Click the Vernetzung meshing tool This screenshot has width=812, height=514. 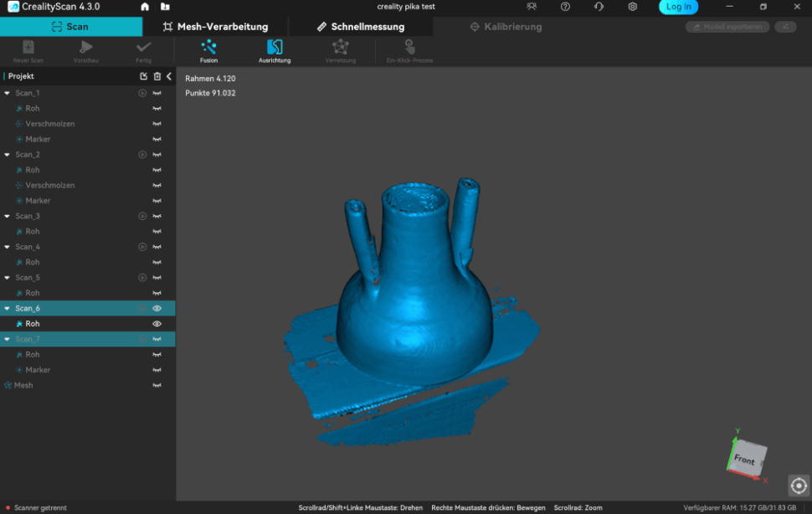click(340, 51)
